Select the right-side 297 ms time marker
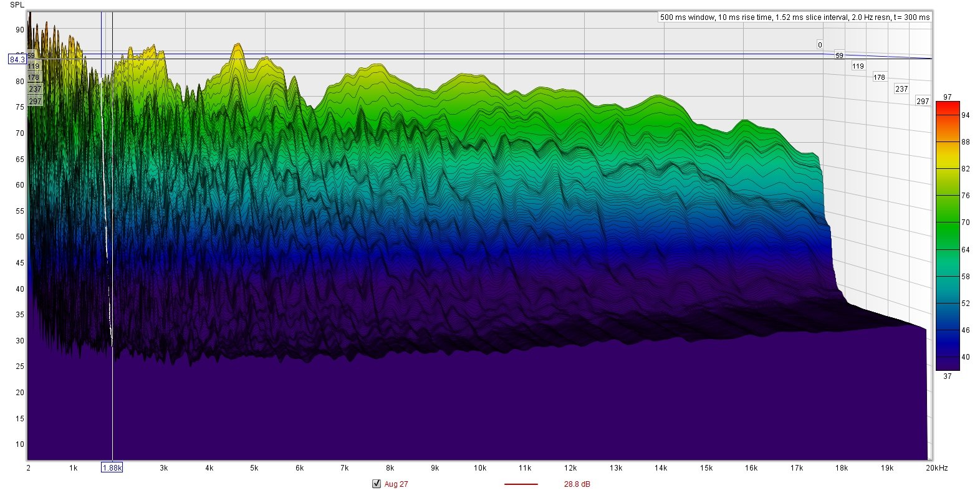 click(x=923, y=101)
